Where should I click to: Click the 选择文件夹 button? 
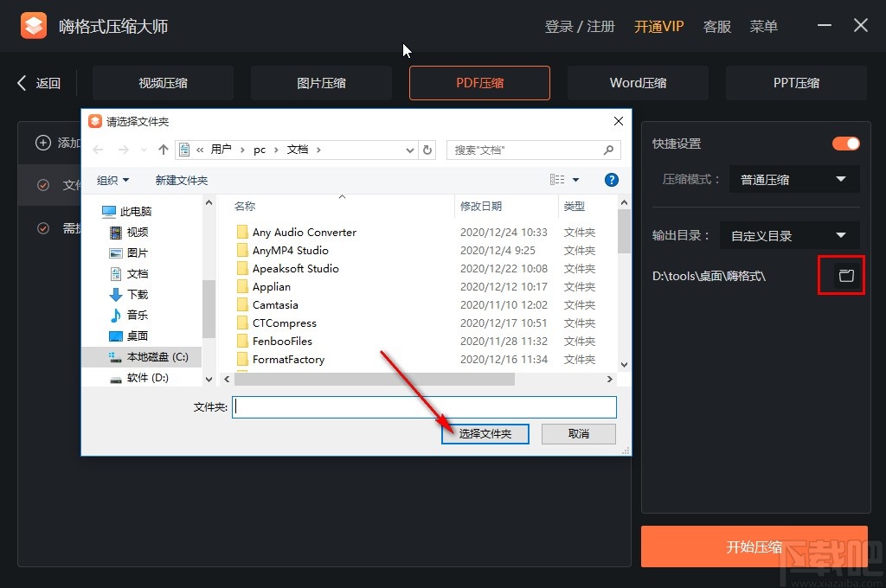point(485,434)
